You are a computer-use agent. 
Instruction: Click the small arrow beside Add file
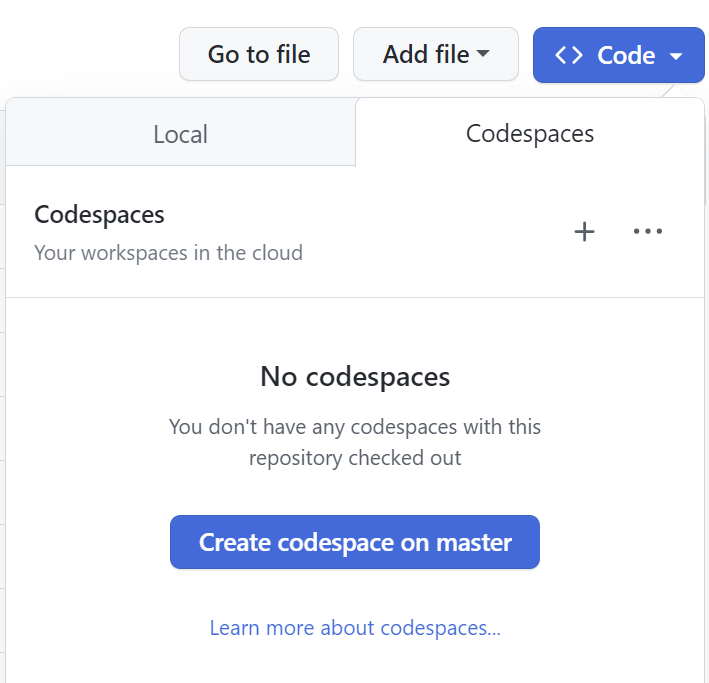484,54
